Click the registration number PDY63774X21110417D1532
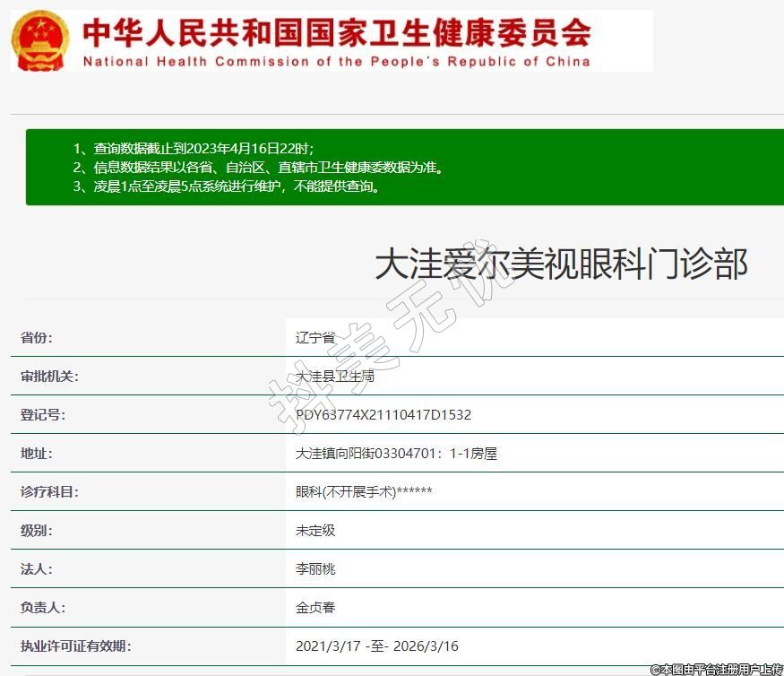 [x=383, y=415]
